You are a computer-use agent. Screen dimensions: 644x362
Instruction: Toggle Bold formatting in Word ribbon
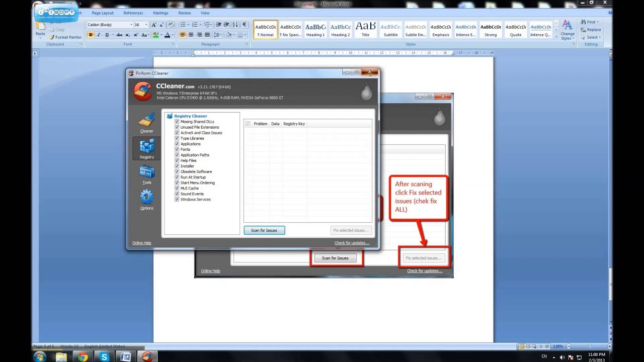(x=91, y=35)
